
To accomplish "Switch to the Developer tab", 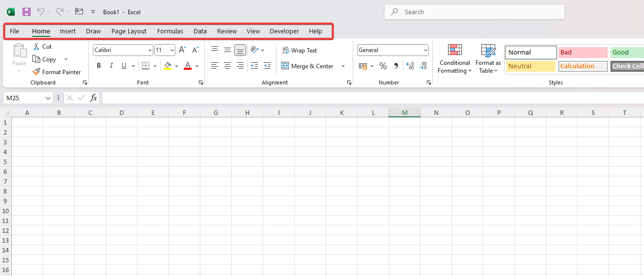I will pyautogui.click(x=284, y=31).
